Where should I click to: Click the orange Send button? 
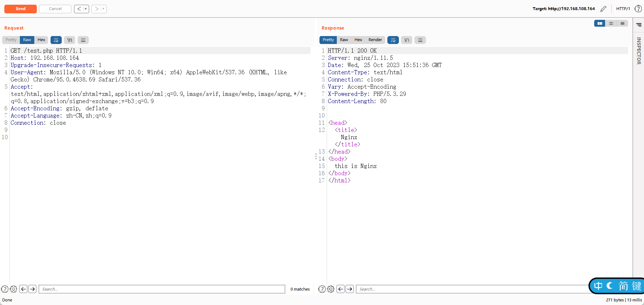coord(21,9)
